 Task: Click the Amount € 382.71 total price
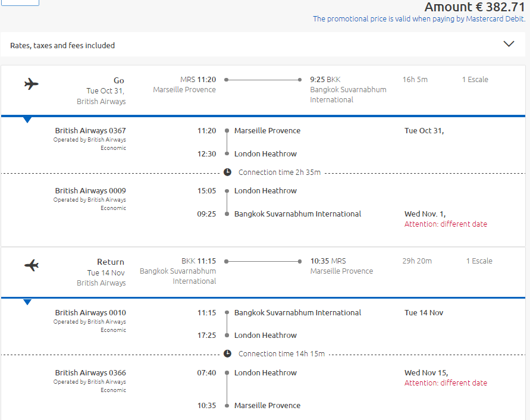tap(475, 7)
